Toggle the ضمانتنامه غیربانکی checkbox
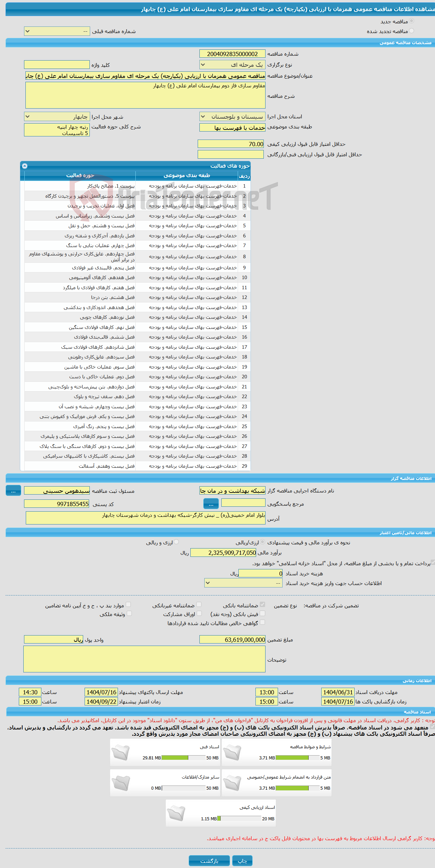 tap(199, 605)
